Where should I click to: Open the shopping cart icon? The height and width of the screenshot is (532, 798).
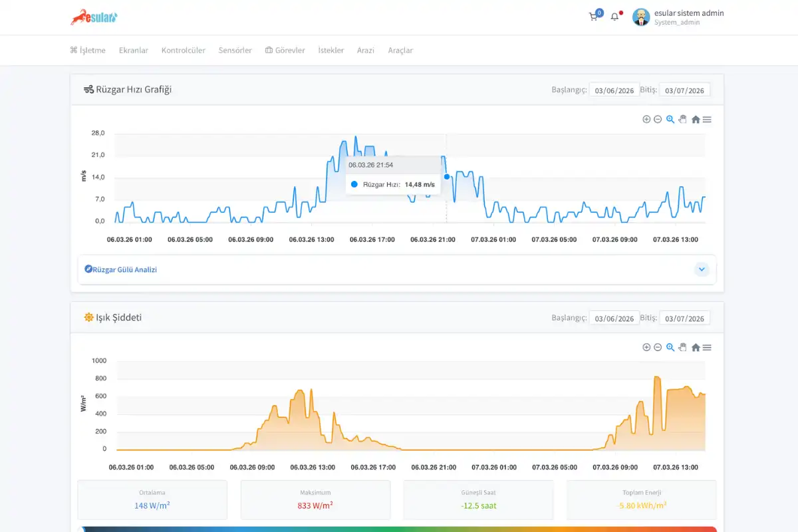pyautogui.click(x=593, y=17)
